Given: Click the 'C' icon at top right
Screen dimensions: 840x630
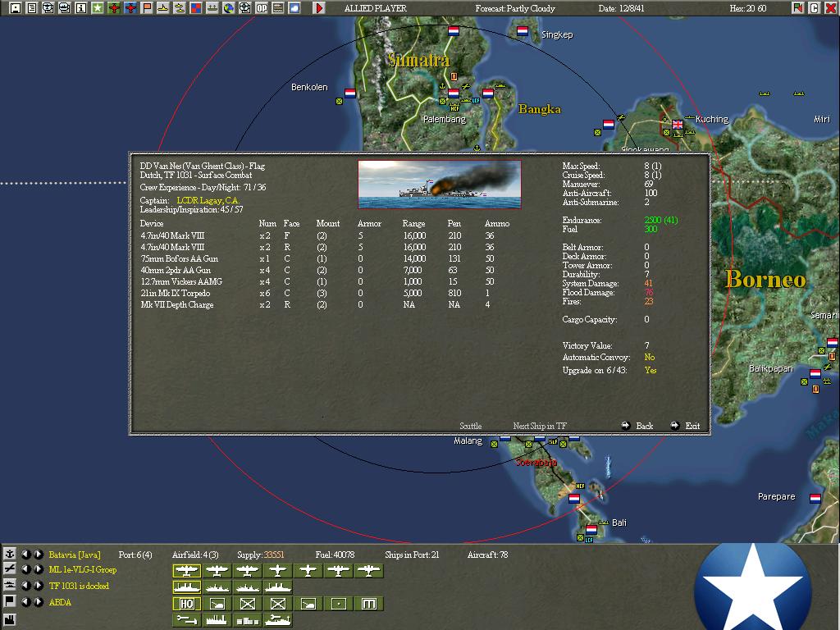Looking at the screenshot, I should point(815,8).
